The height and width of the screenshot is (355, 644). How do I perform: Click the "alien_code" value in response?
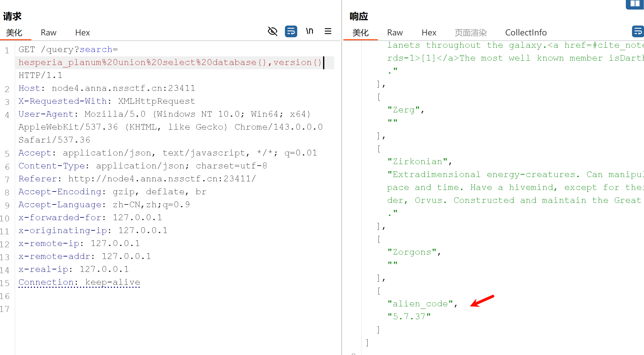pyautogui.click(x=420, y=304)
